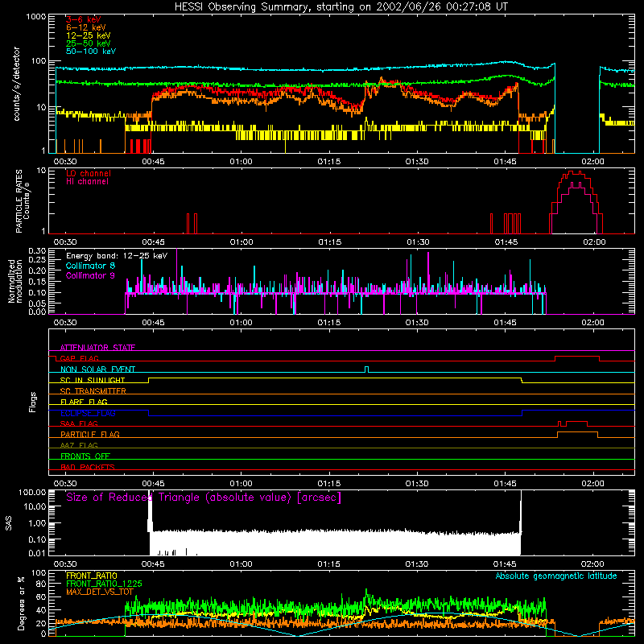Viewport: 644px width, 644px height.
Task: Click the Flags axis label
Action: (33, 402)
